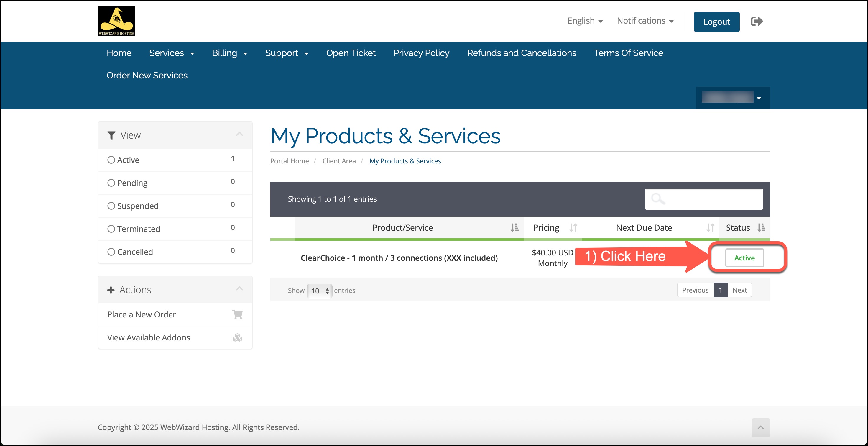Select the Active filter radio button
This screenshot has width=868, height=446.
coord(111,160)
